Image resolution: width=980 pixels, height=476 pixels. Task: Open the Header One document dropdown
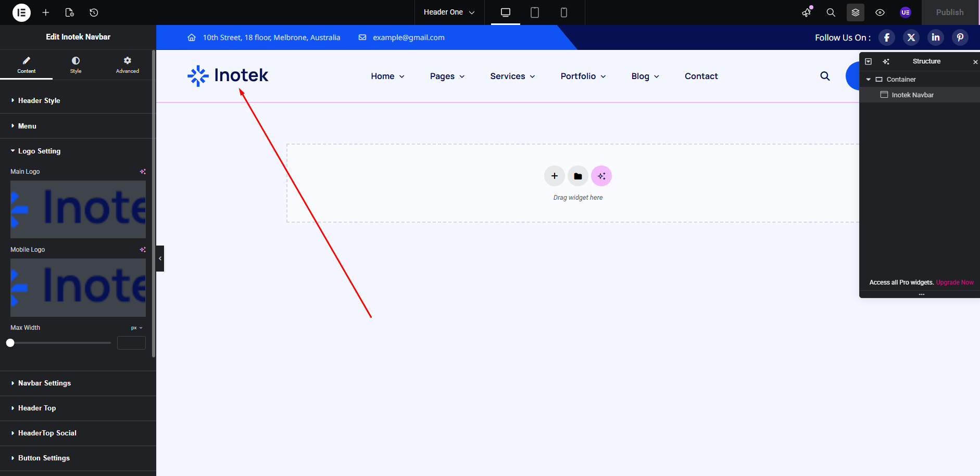(449, 12)
